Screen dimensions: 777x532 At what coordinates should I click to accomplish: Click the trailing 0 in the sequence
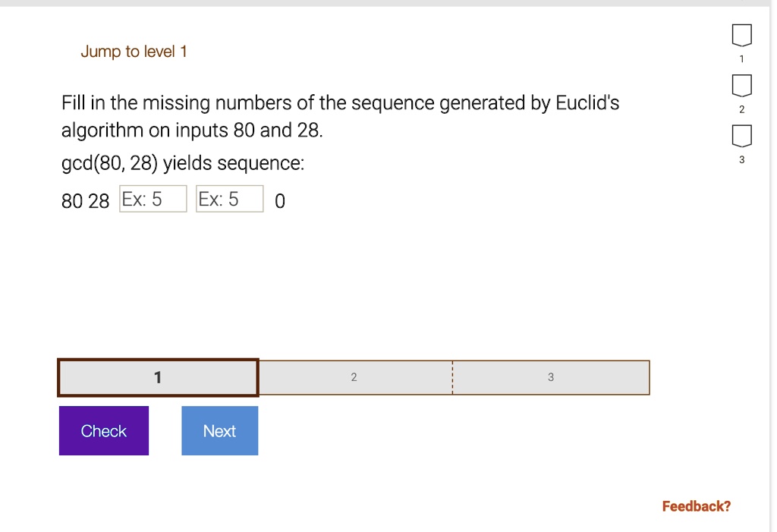click(x=280, y=201)
